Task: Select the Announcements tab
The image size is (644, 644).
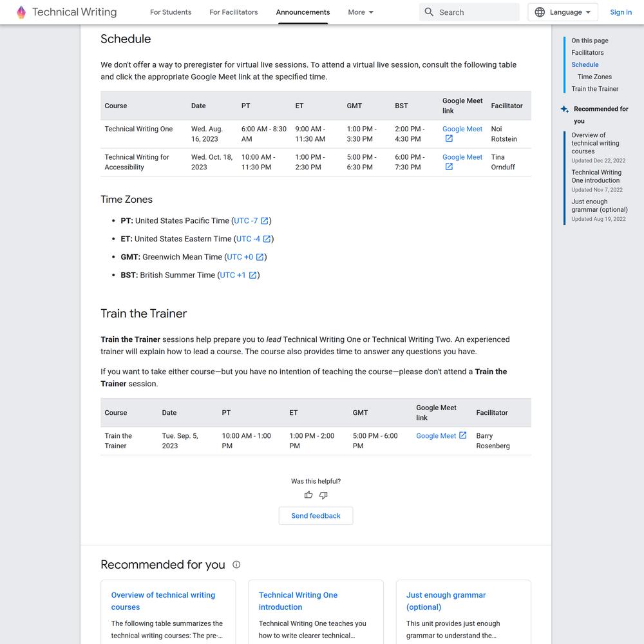Action: click(x=303, y=12)
